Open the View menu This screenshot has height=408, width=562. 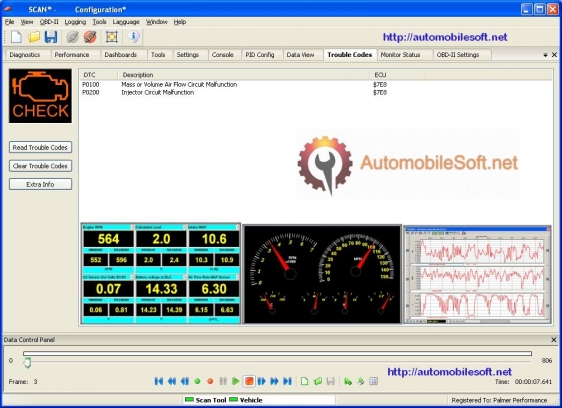pyautogui.click(x=27, y=22)
